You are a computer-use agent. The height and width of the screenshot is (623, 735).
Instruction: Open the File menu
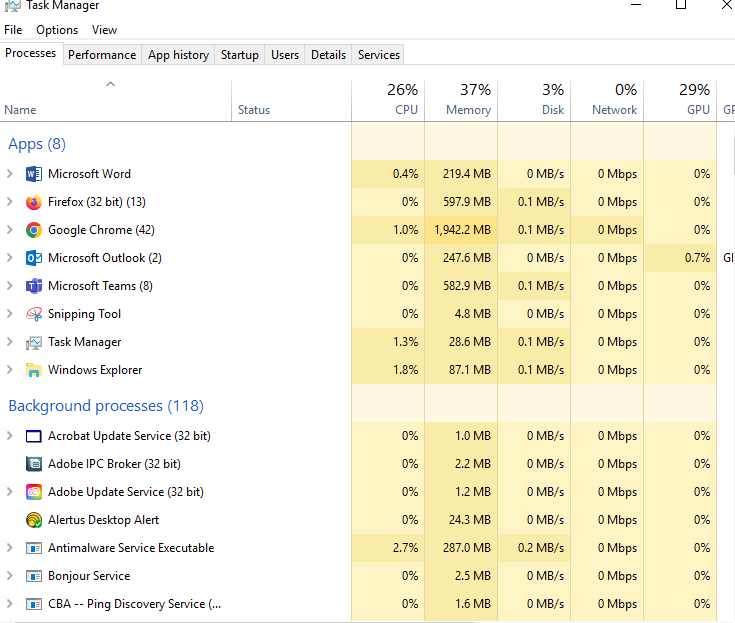click(x=13, y=30)
